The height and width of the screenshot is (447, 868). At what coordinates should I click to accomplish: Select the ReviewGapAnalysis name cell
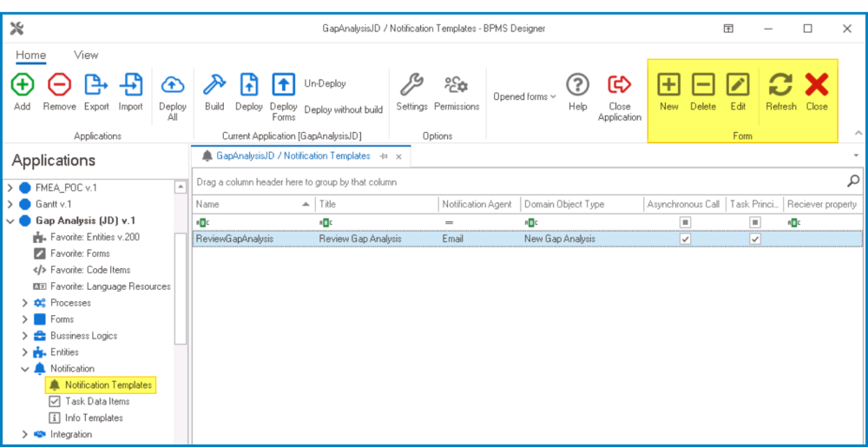(253, 239)
